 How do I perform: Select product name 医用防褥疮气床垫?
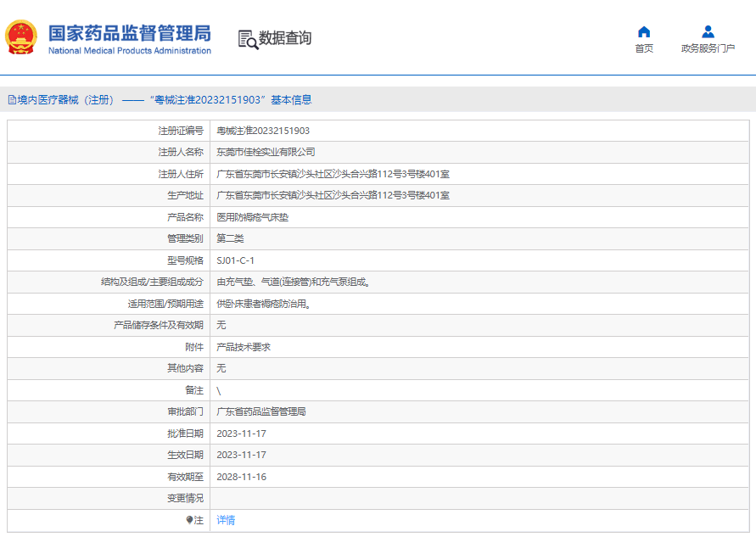252,217
